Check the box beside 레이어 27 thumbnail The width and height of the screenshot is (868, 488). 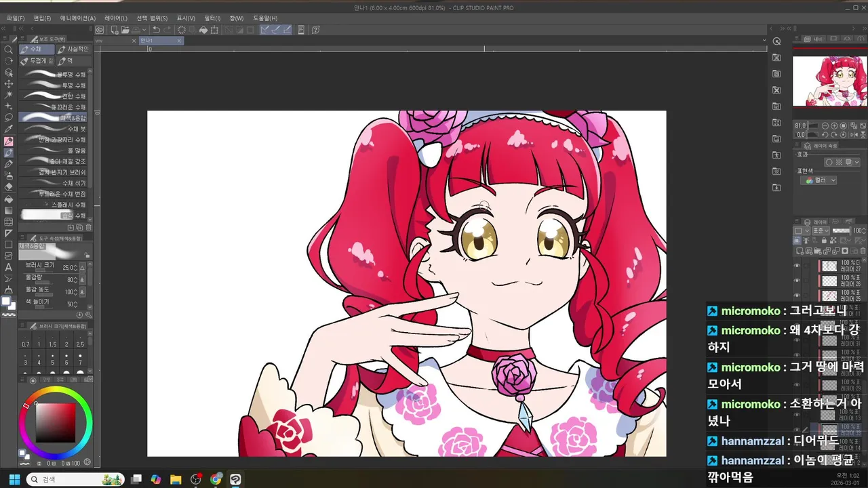coord(806,266)
